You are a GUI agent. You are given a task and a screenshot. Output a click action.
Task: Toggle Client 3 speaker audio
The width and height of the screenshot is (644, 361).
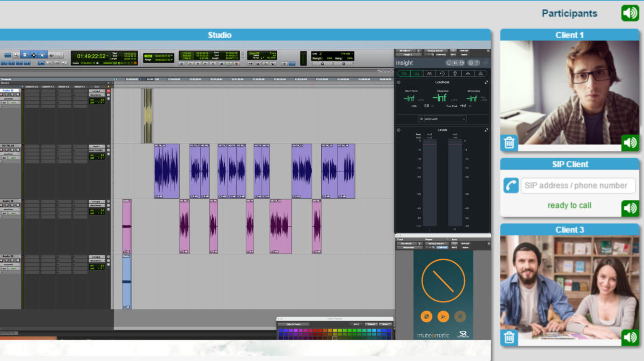[630, 337]
